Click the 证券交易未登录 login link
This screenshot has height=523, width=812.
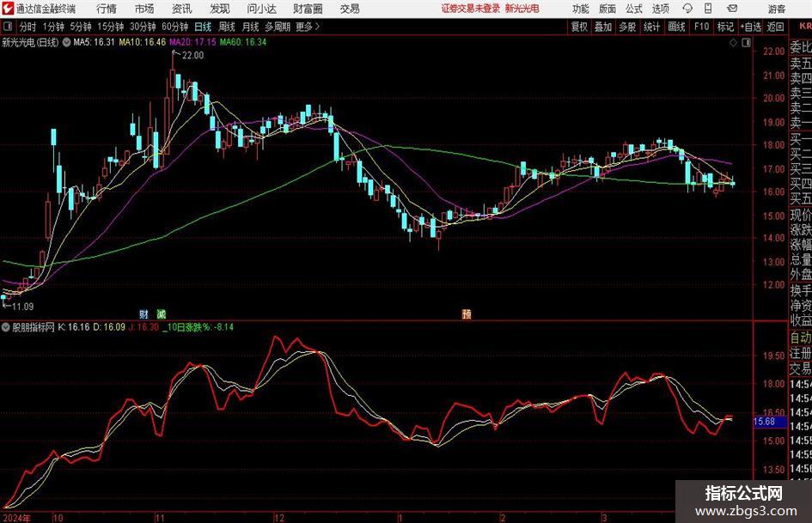[x=471, y=9]
